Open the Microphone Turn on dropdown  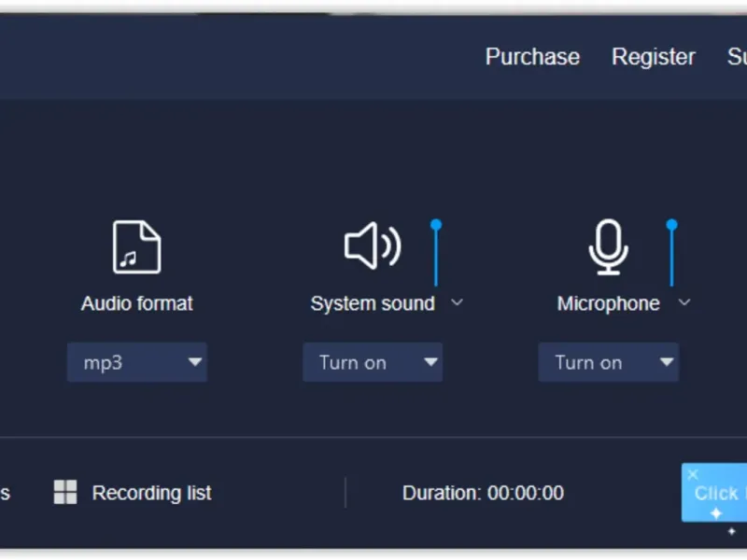pos(609,363)
